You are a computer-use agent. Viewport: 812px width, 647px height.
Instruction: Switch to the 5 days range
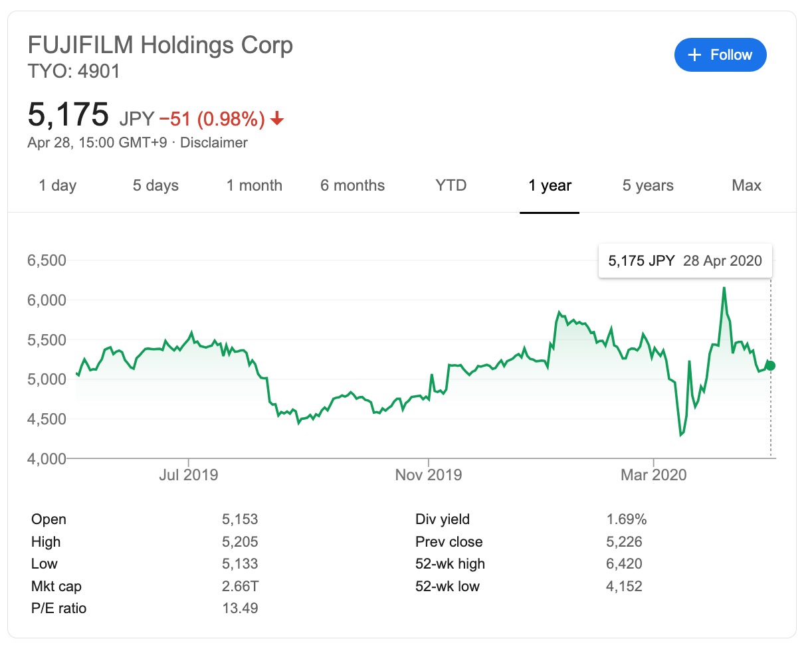155,185
